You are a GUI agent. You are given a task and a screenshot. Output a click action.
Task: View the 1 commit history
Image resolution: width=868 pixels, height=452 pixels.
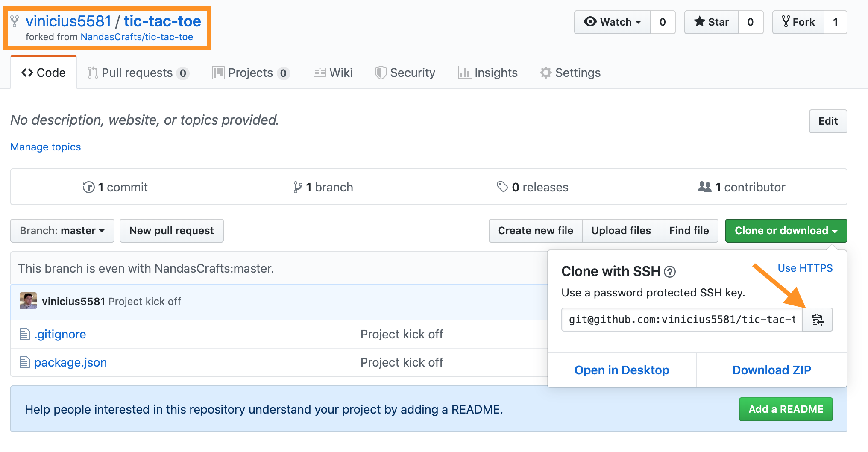point(115,187)
